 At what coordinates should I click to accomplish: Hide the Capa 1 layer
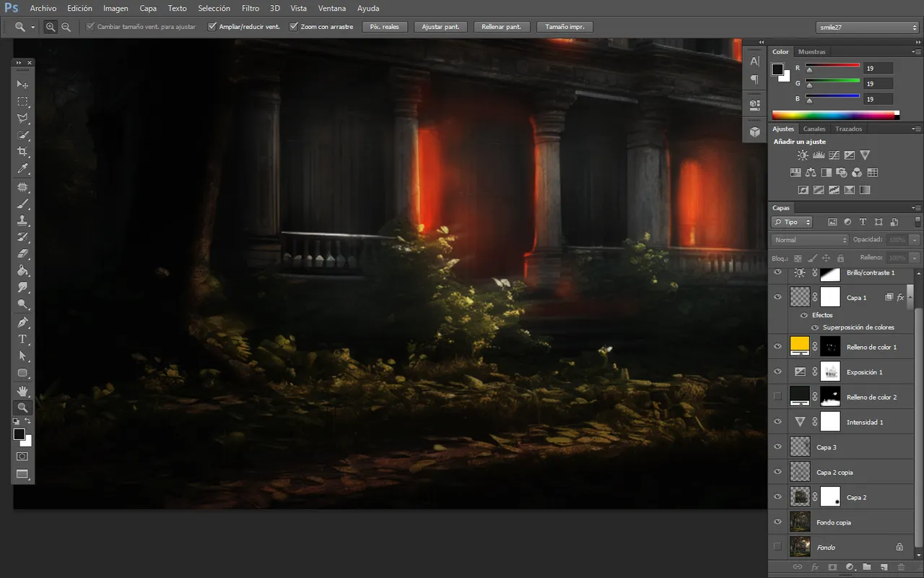tap(777, 297)
